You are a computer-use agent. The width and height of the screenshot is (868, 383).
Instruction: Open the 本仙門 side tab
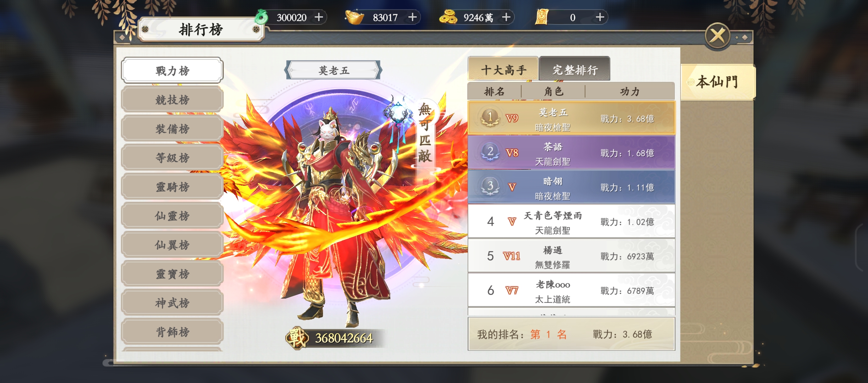(x=718, y=82)
